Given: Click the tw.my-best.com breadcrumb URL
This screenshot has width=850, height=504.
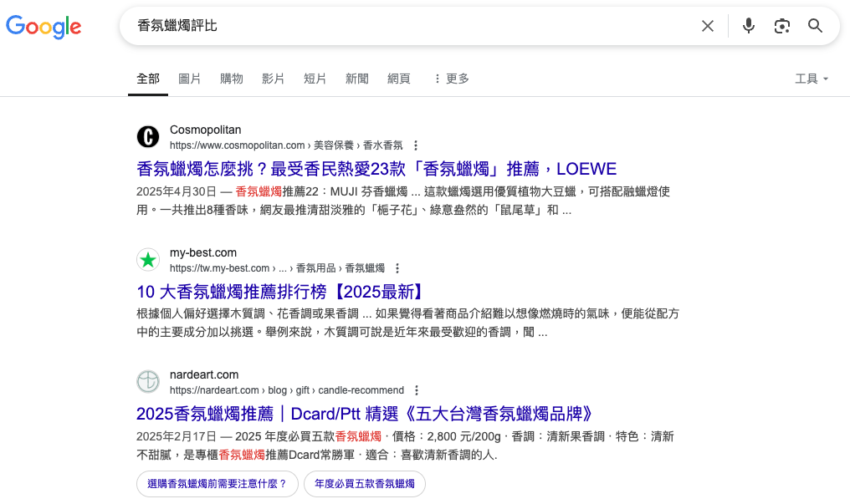Looking at the screenshot, I should [x=277, y=268].
